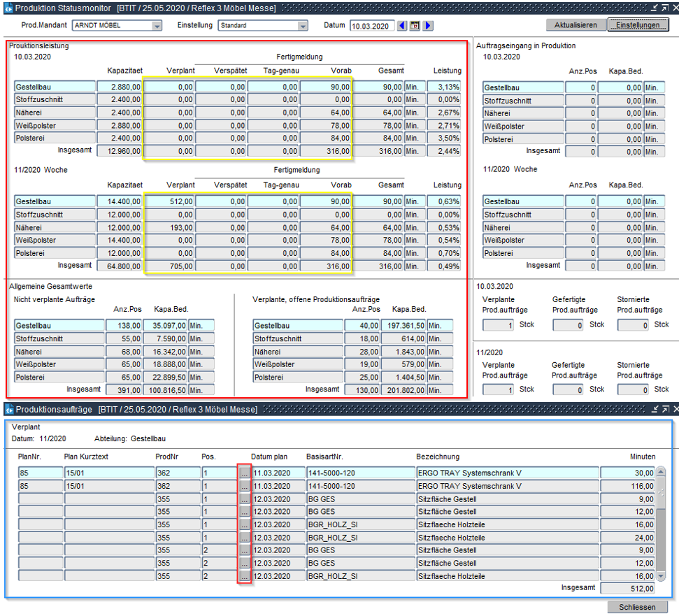679x616 pixels.
Task: Click into the Datum input field
Action: [x=371, y=26]
